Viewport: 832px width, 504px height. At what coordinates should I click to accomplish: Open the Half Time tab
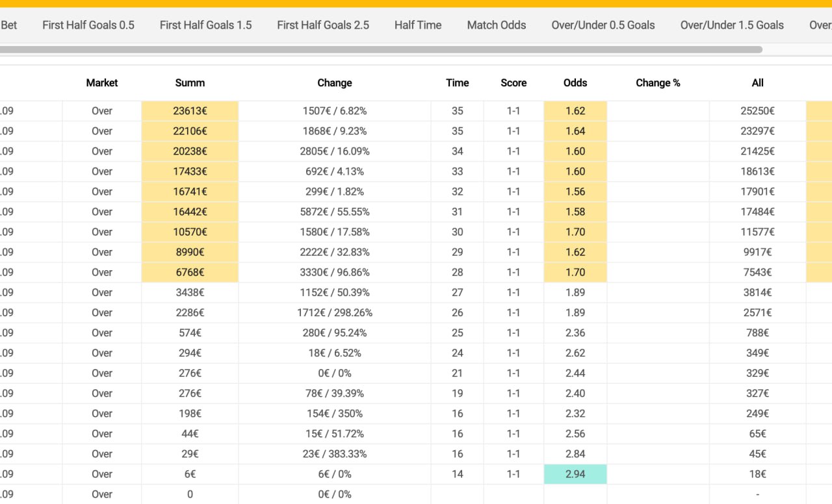pos(418,25)
